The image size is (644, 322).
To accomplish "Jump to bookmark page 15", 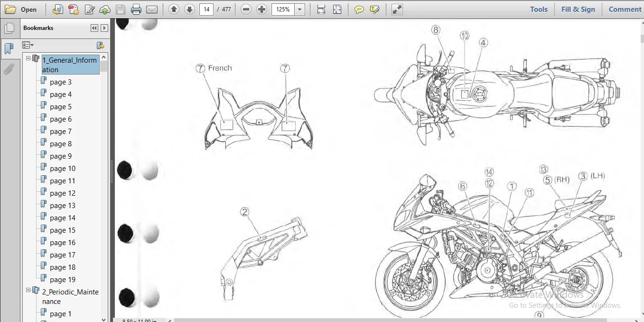I will (x=63, y=230).
